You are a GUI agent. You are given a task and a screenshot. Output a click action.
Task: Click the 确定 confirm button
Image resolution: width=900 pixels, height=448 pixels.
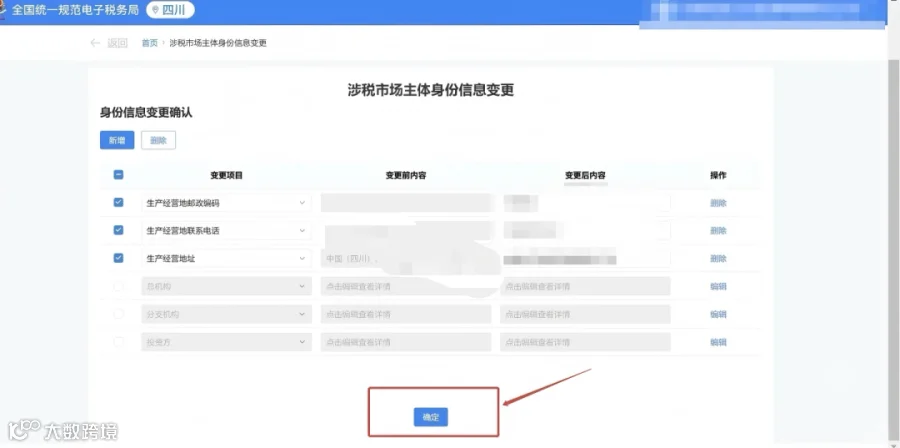[430, 417]
